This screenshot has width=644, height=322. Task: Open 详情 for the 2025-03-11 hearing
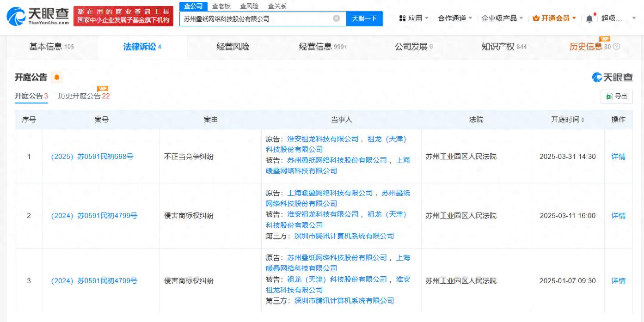pos(618,216)
